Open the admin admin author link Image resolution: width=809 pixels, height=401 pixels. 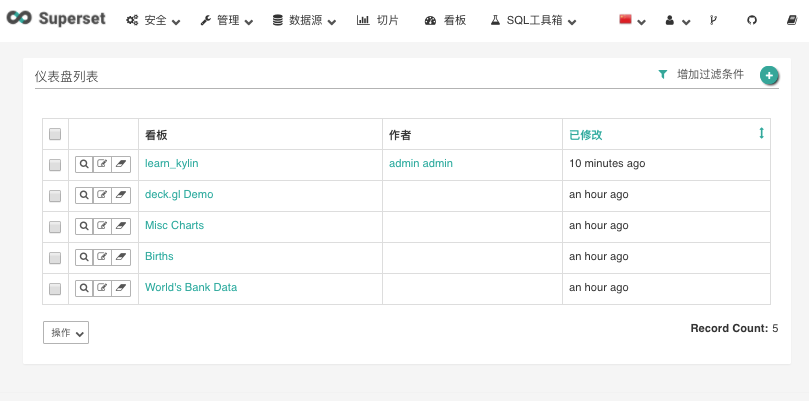click(421, 164)
